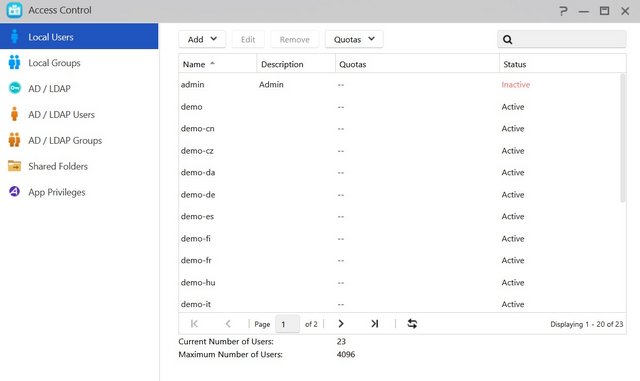
Task: Jump to the last page arrow
Action: [x=375, y=324]
